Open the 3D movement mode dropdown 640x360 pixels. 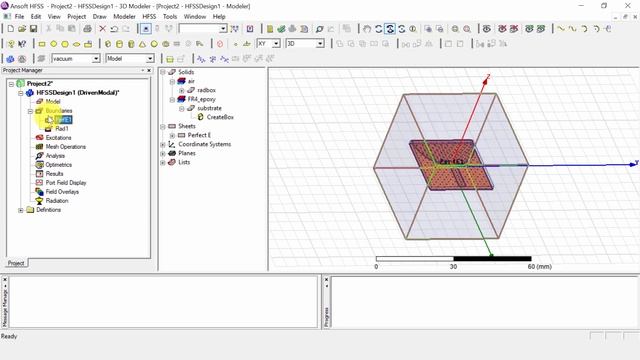click(320, 44)
